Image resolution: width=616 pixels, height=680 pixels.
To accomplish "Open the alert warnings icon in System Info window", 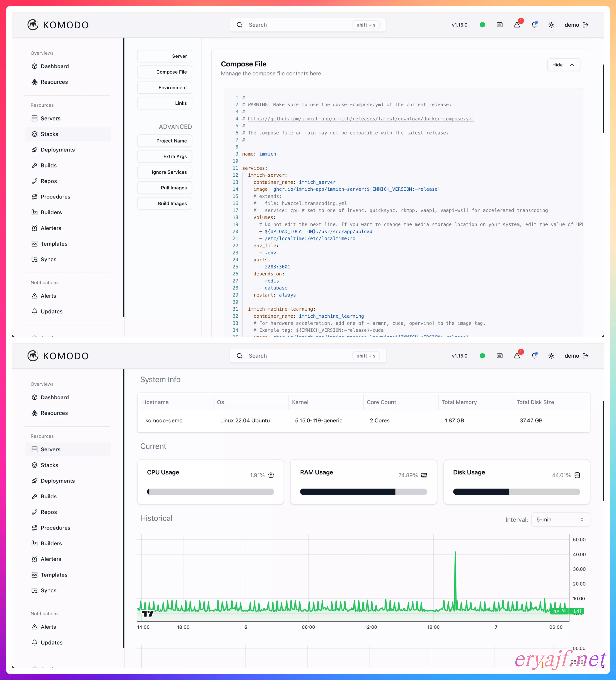I will pos(517,356).
